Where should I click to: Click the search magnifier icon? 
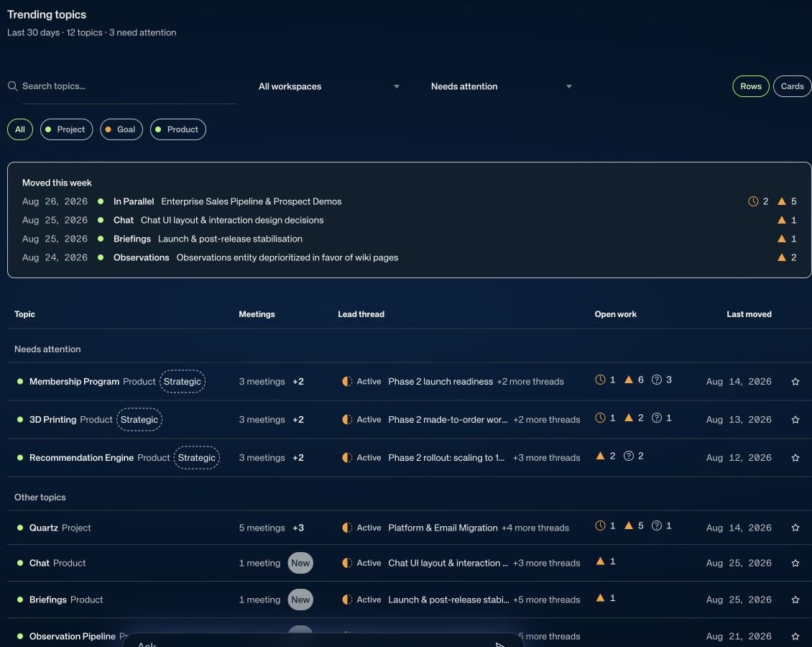tap(13, 86)
